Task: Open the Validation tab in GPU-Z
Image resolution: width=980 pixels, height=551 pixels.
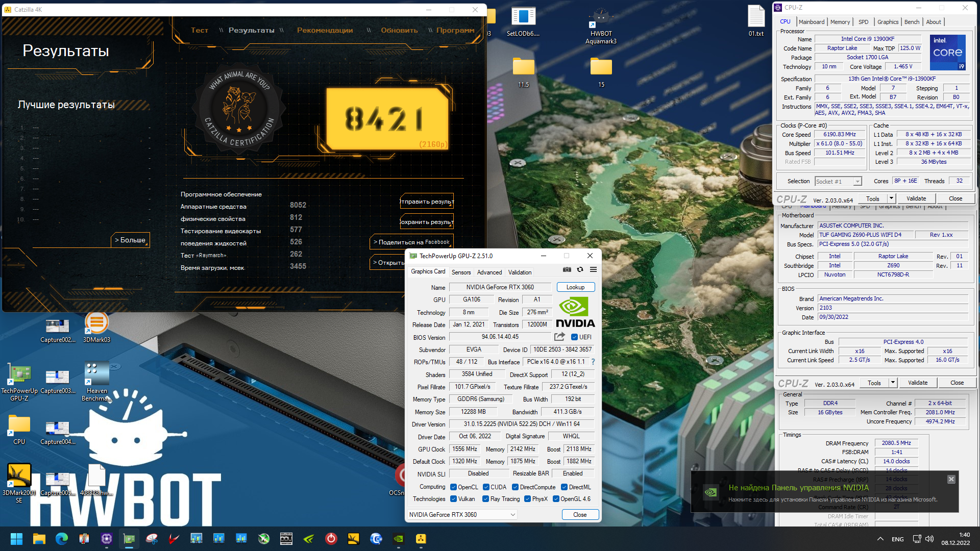Action: 520,272
